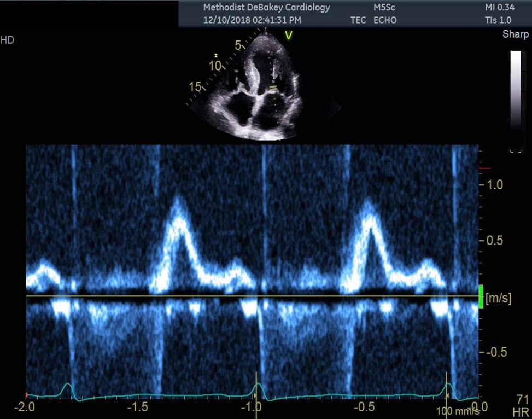Click the green baseline indicator on velocity scale
532x419 pixels.
click(x=481, y=296)
